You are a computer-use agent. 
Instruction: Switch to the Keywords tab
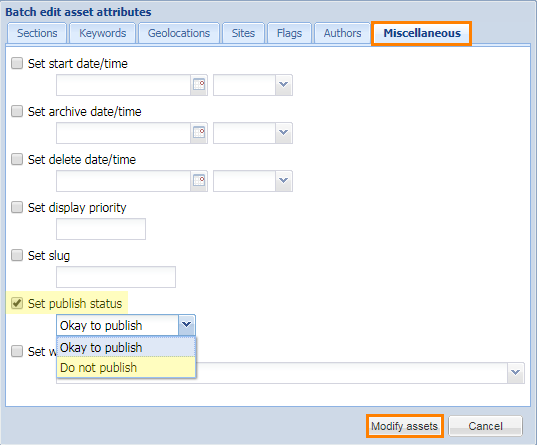point(103,33)
